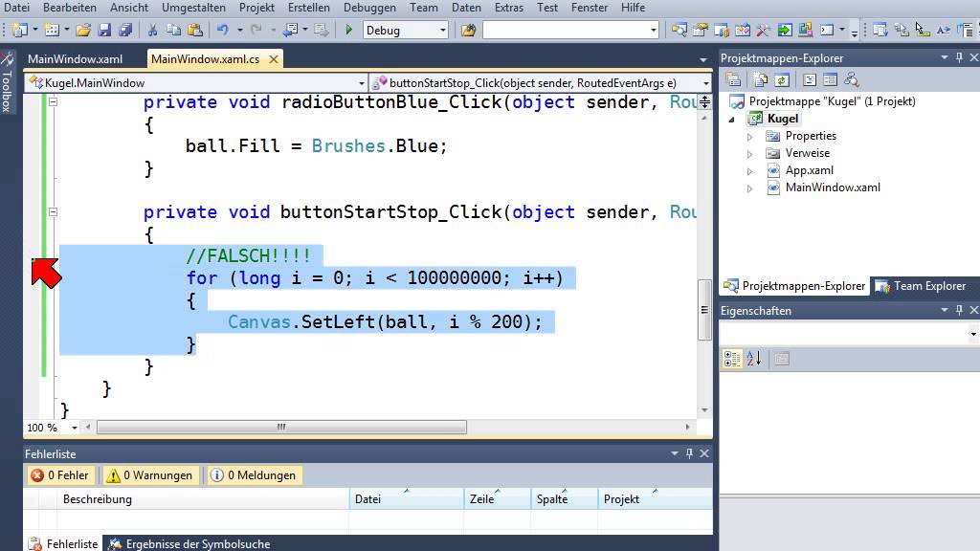
Task: Toggle the 0 Fehler filter button
Action: [61, 475]
